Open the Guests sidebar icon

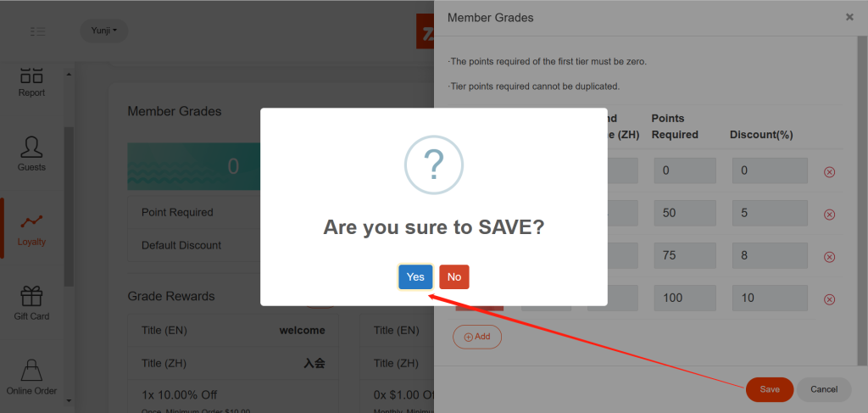31,153
